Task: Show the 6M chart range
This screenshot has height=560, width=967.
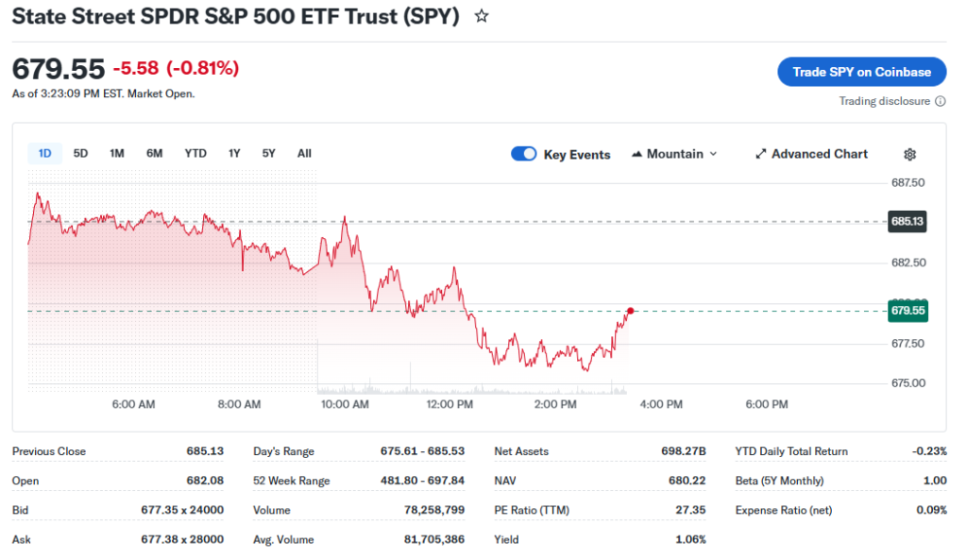Action: [x=155, y=153]
